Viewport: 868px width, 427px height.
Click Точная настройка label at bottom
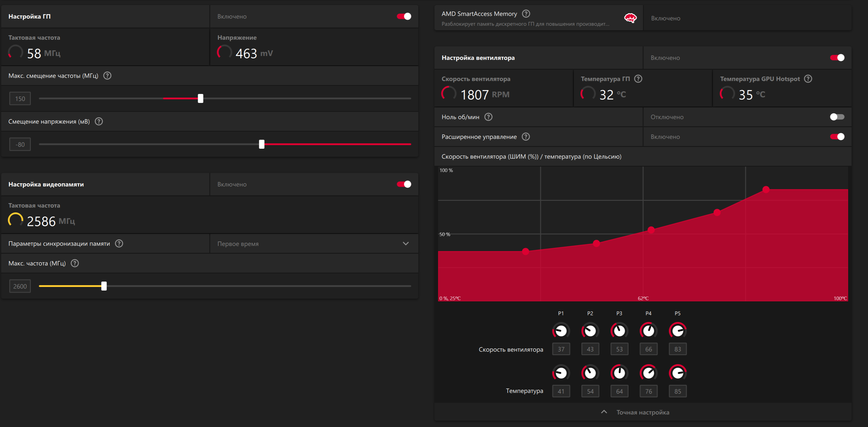pos(643,412)
